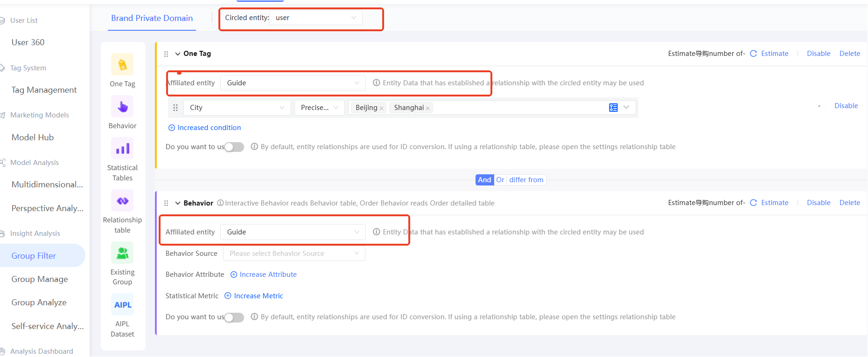The width and height of the screenshot is (868, 357).
Task: Click Delete link in Behavior header
Action: click(x=849, y=203)
